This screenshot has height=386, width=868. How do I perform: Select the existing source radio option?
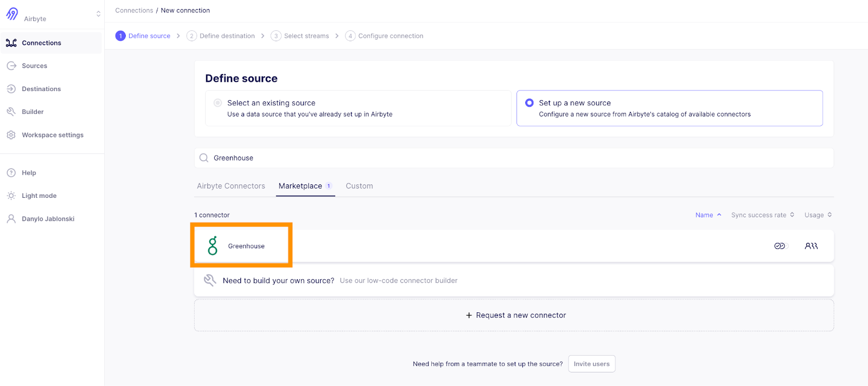pyautogui.click(x=218, y=103)
